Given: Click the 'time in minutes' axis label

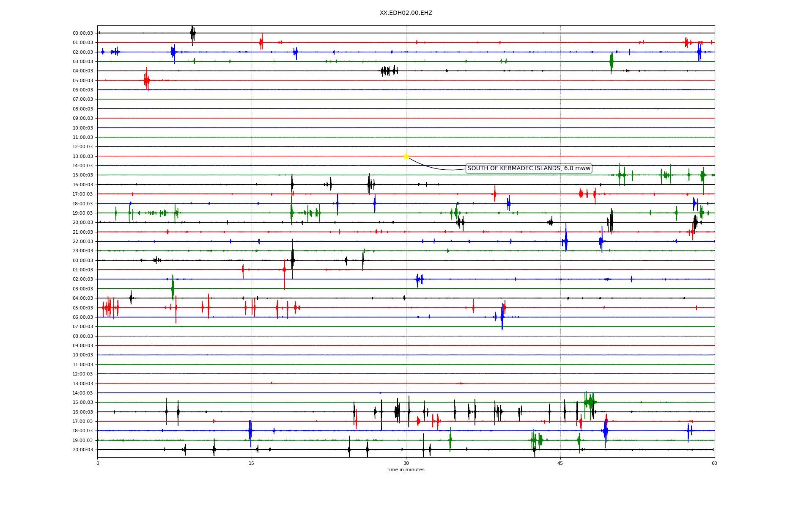Looking at the screenshot, I should coord(406,469).
